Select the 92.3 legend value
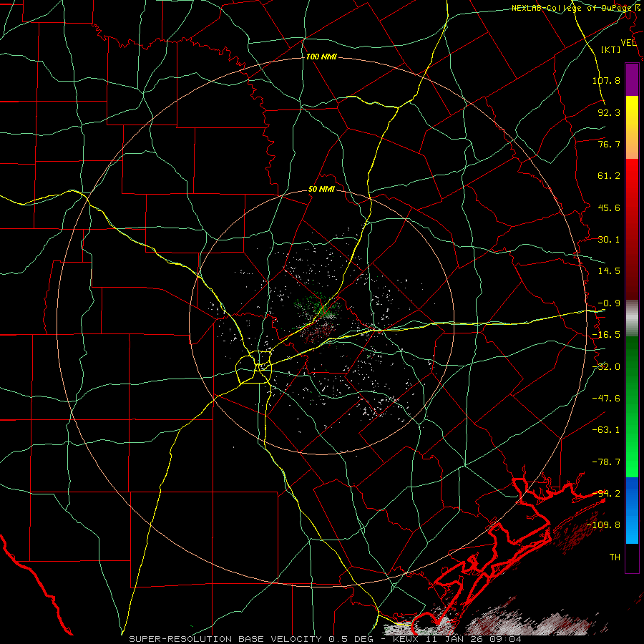Screen dimensions: 644x644 click(x=608, y=112)
